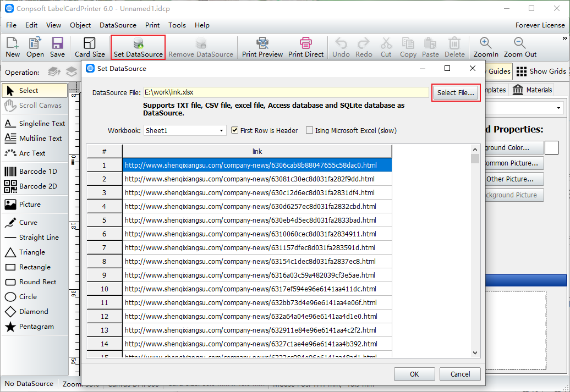
Task: Toggle the Show Grids option
Action: point(541,71)
